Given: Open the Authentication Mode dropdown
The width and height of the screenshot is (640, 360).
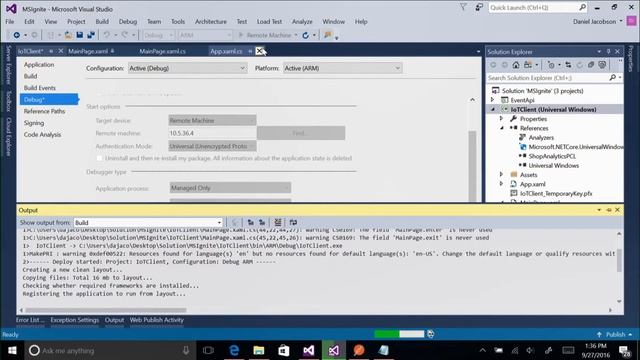Looking at the screenshot, I should click(x=212, y=146).
